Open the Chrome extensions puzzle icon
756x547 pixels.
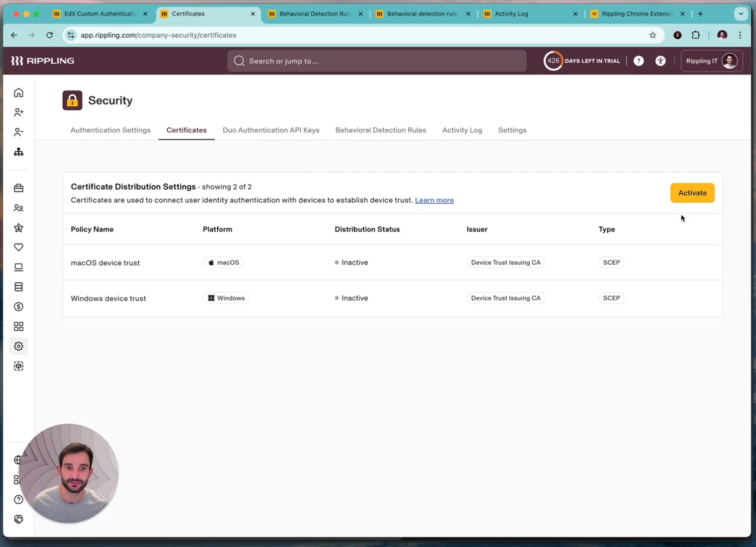pos(696,35)
